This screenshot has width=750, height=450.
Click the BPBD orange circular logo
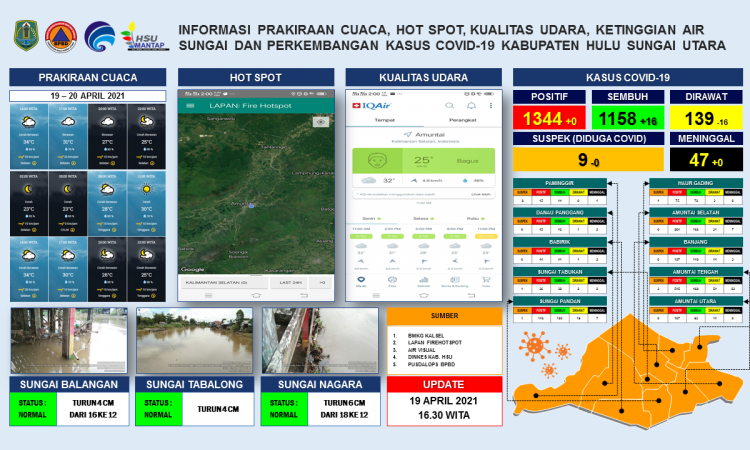pyautogui.click(x=61, y=35)
